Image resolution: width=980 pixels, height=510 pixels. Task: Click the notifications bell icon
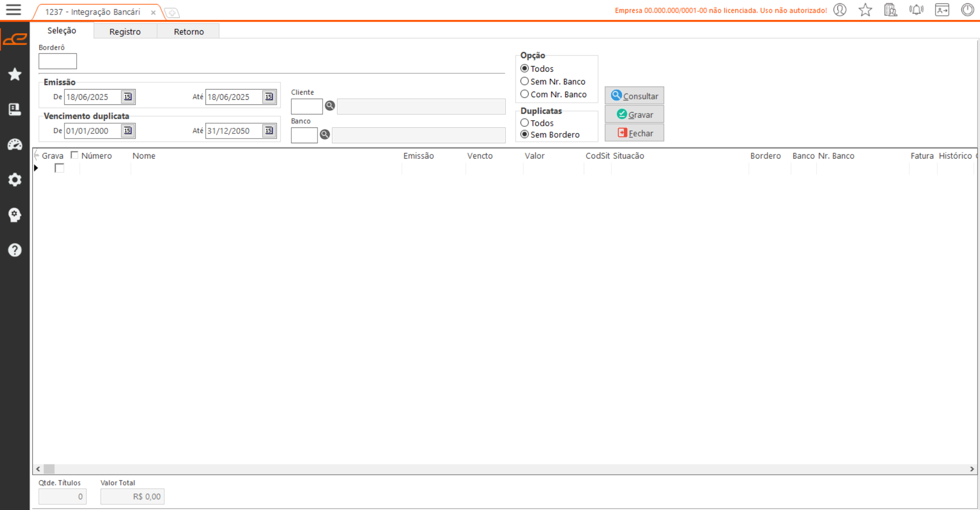coord(916,10)
